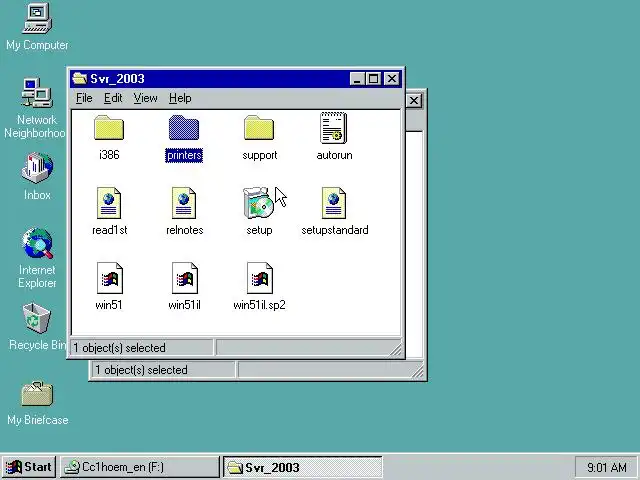This screenshot has width=640, height=480.
Task: Select the read1st document icon
Action: pyautogui.click(x=109, y=203)
